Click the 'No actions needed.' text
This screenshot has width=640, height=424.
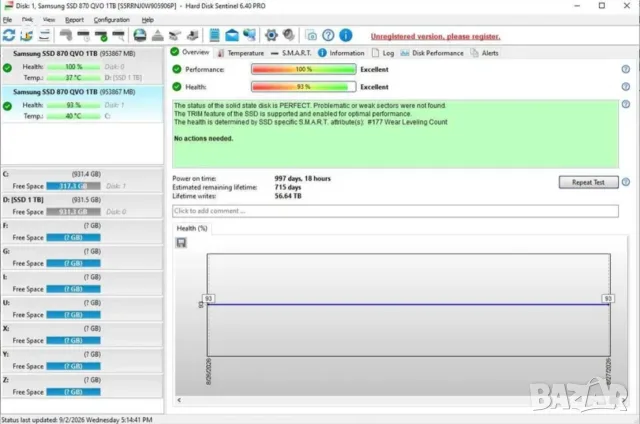pos(203,138)
